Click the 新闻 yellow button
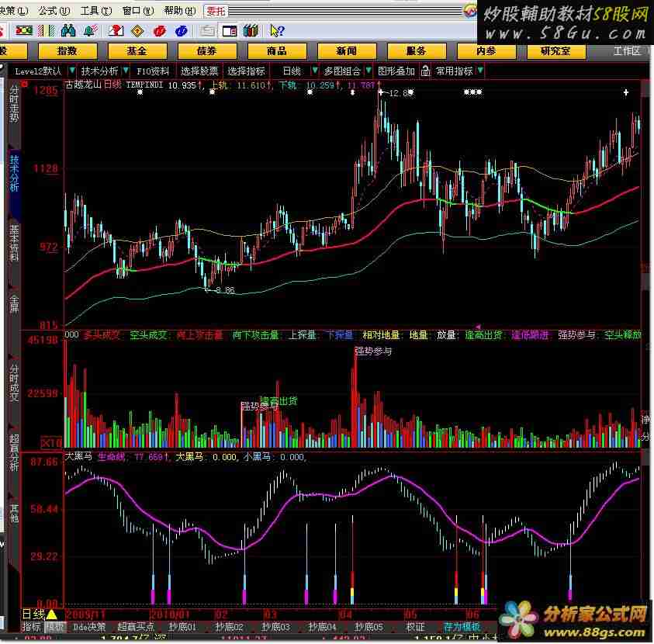This screenshot has width=654, height=644. coord(346,51)
